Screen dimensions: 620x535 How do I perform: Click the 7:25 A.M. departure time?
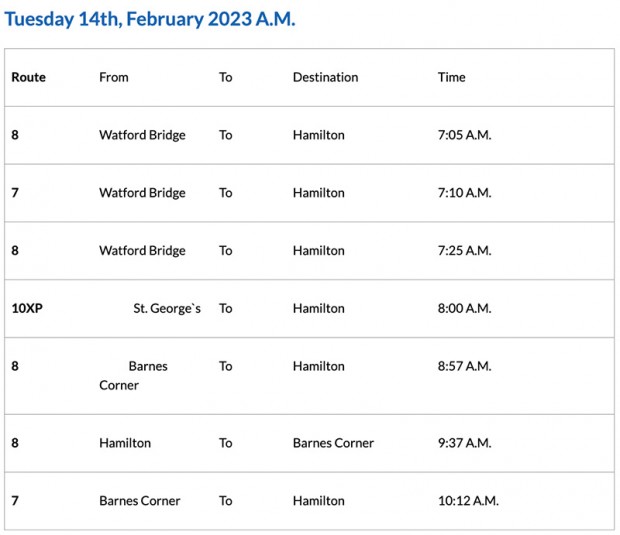point(464,251)
